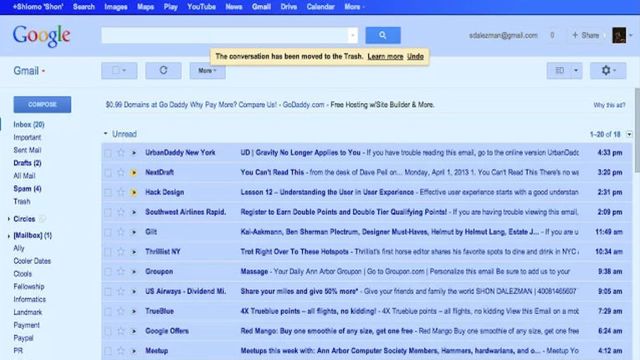
Task: Open the settings gear menu
Action: (608, 71)
